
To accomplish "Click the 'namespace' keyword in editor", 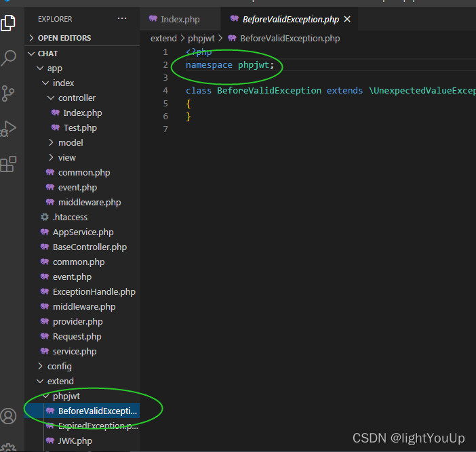I will [209, 64].
